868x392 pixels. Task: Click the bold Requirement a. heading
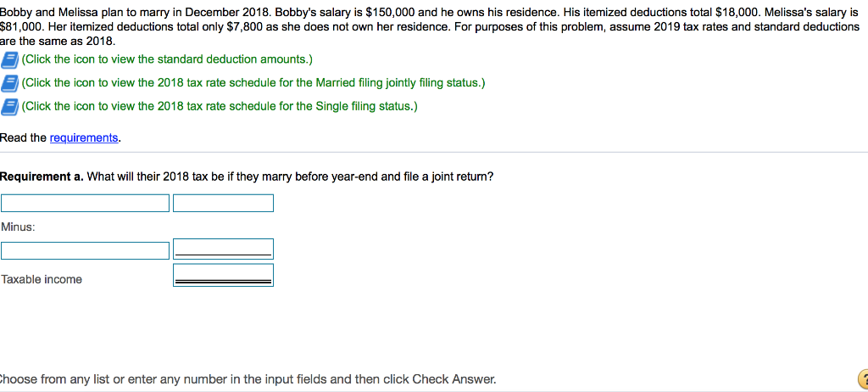point(42,176)
